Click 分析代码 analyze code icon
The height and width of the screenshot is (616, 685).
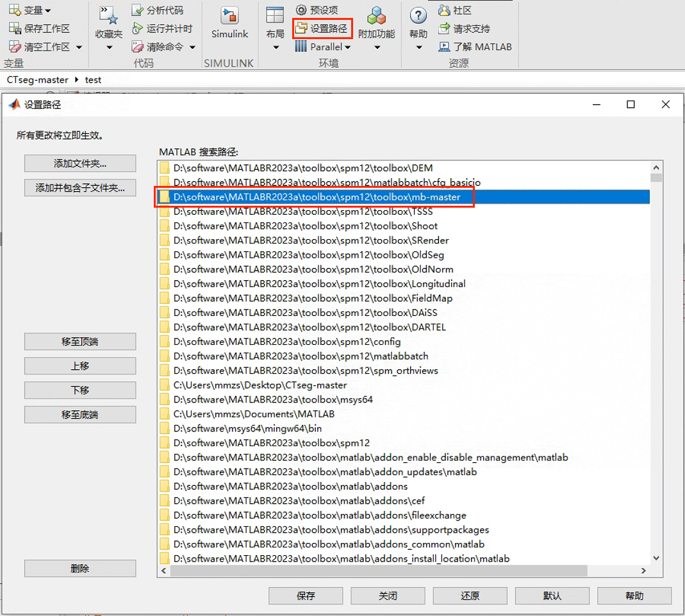click(x=137, y=10)
